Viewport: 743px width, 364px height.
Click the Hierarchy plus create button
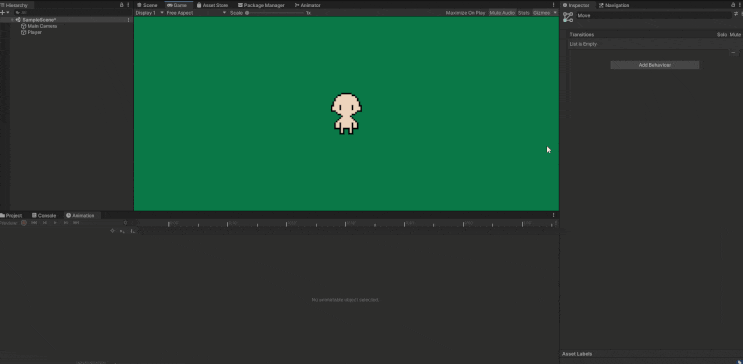tap(4, 12)
